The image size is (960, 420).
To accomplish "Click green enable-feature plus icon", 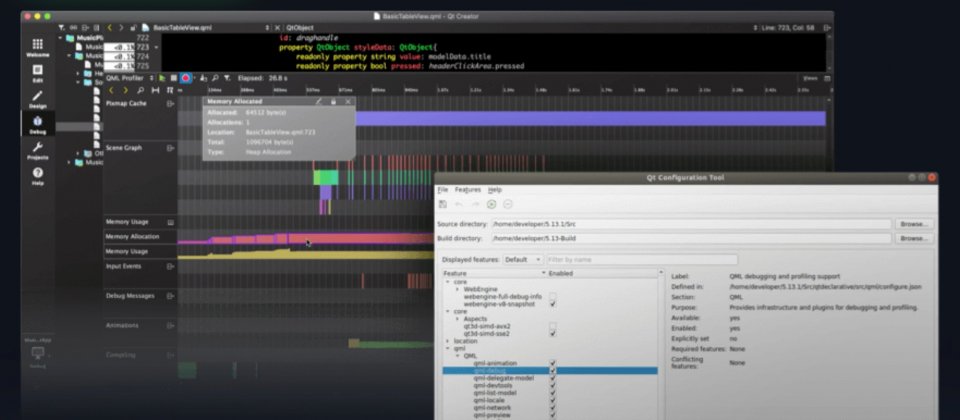I will point(491,204).
